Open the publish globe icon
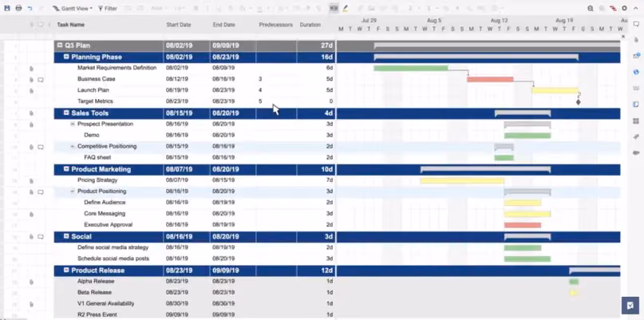The image size is (644, 320). tap(636, 73)
